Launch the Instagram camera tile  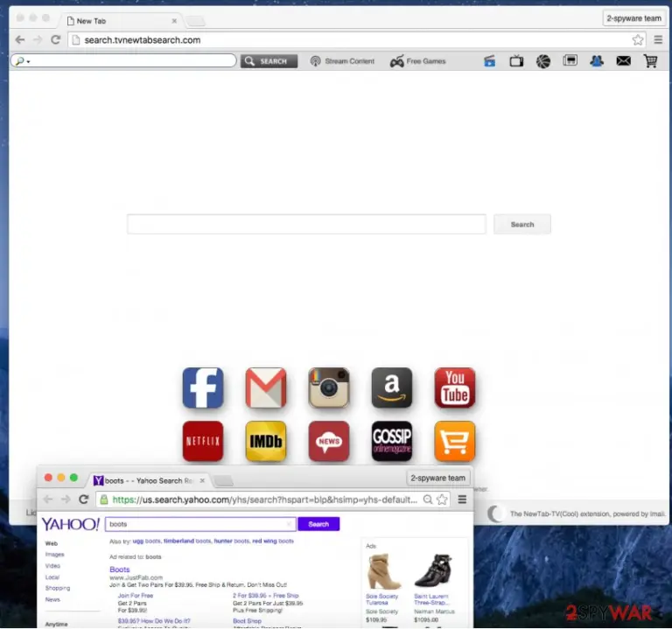coord(329,388)
